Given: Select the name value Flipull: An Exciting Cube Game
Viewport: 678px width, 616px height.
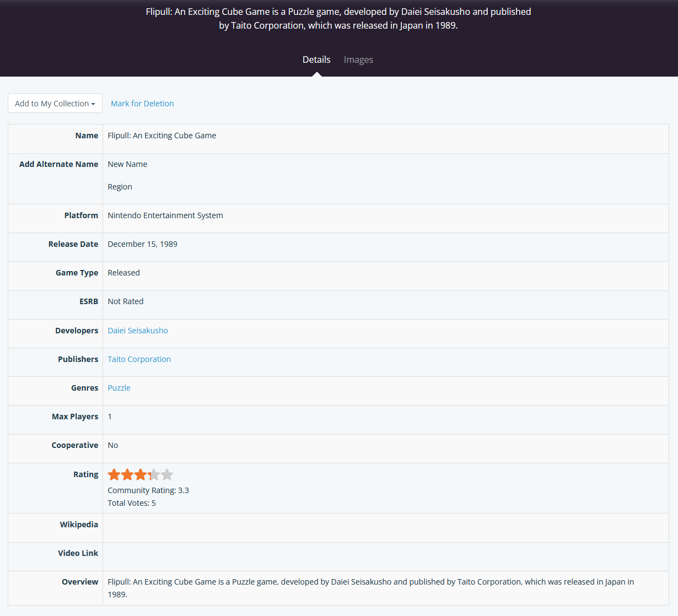Looking at the screenshot, I should [162, 136].
